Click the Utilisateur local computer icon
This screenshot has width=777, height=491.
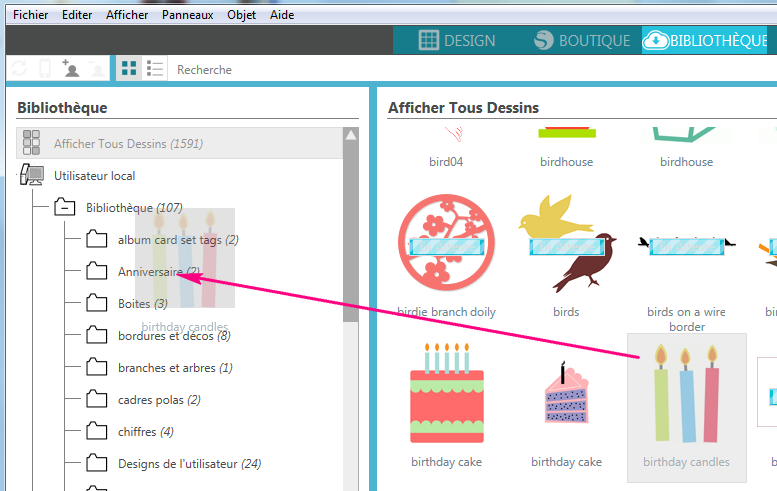32,175
